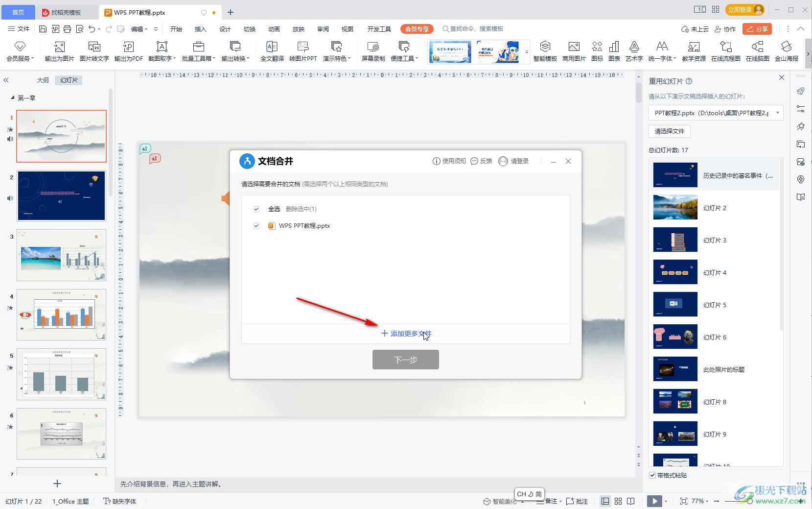Switch to 大纲 panel tab
This screenshot has height=509, width=812.
coord(43,80)
